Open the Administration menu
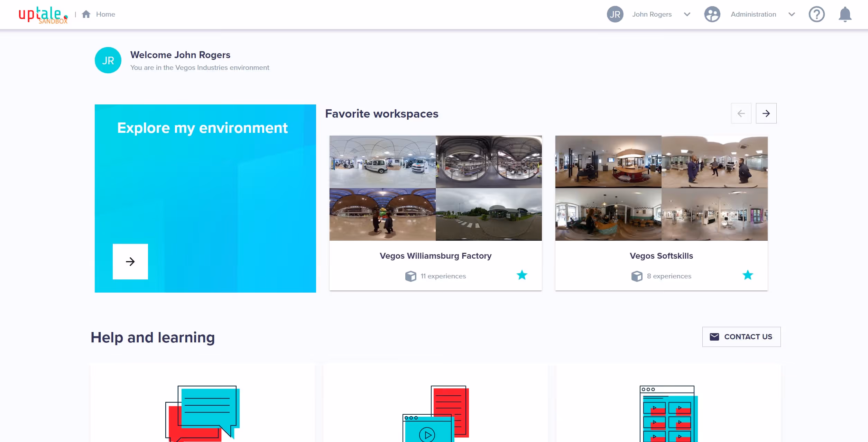868x442 pixels. point(753,14)
